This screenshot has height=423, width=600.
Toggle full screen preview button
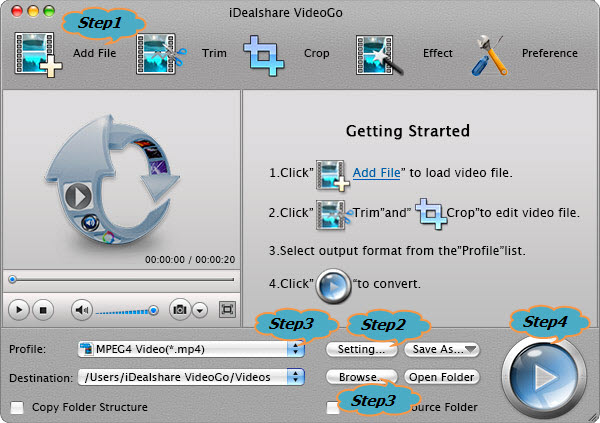click(227, 309)
